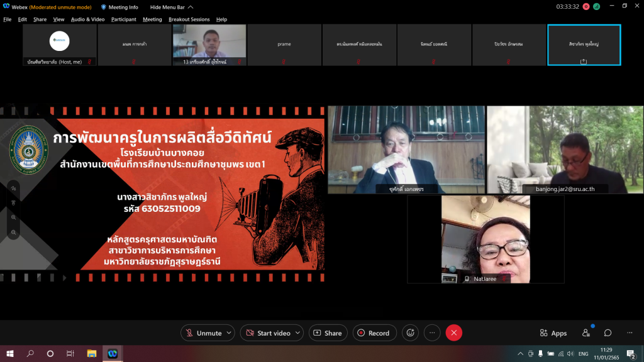The width and height of the screenshot is (644, 362).
Task: Click the red leave meeting button
Action: click(453, 333)
